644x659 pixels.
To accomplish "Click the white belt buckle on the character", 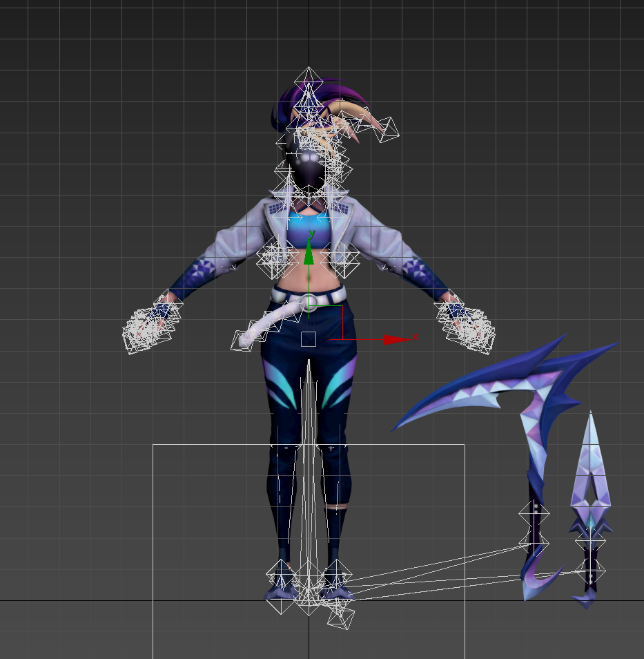I will click(x=310, y=302).
